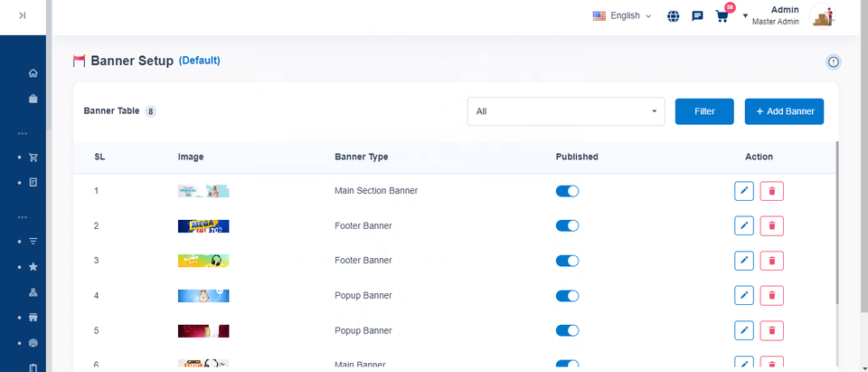The height and width of the screenshot is (372, 868).
Task: Turn off published switch for row 5 Popup Banner
Action: click(x=567, y=330)
